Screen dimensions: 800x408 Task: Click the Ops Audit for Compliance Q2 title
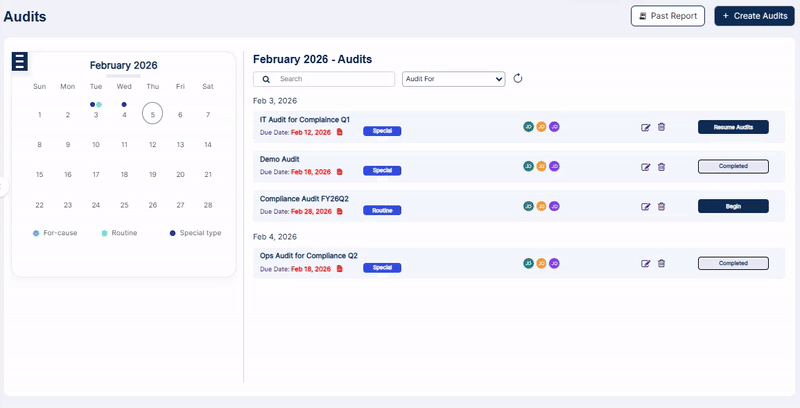(309, 256)
